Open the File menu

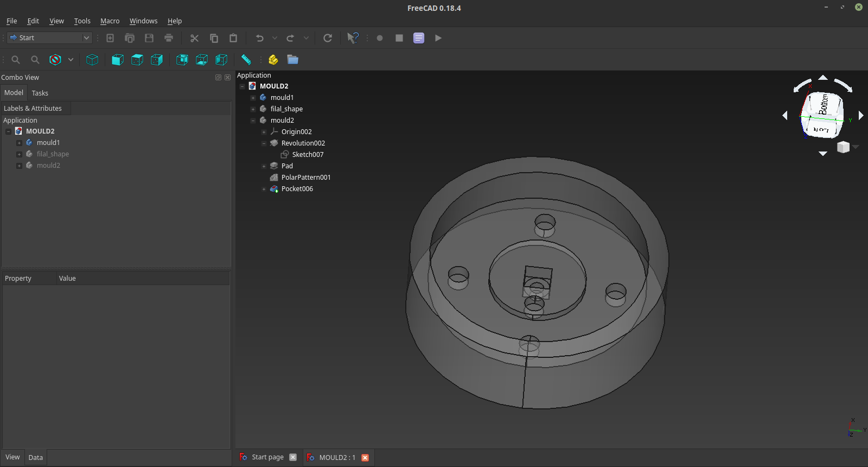pos(12,21)
